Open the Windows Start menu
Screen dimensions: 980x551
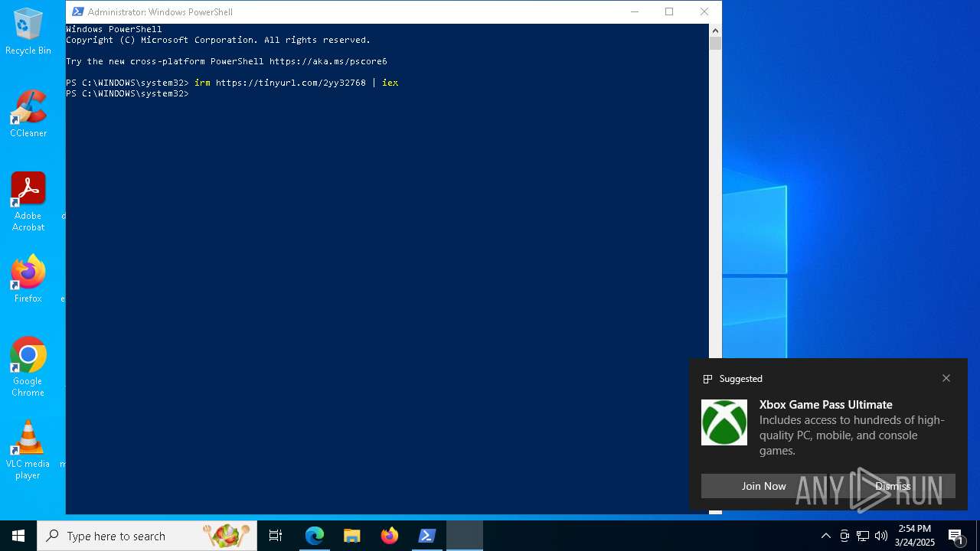click(18, 536)
